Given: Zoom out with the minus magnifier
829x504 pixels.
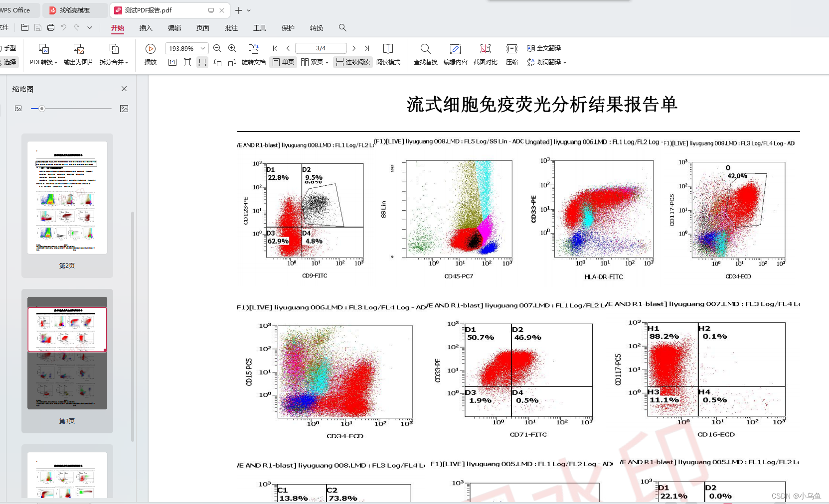Looking at the screenshot, I should pos(217,48).
